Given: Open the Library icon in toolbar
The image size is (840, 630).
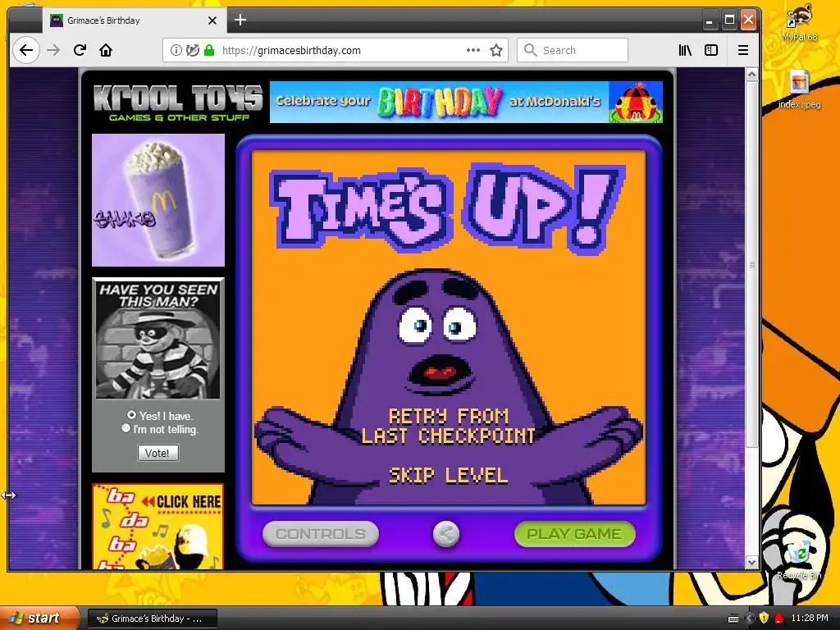Looking at the screenshot, I should pyautogui.click(x=685, y=50).
